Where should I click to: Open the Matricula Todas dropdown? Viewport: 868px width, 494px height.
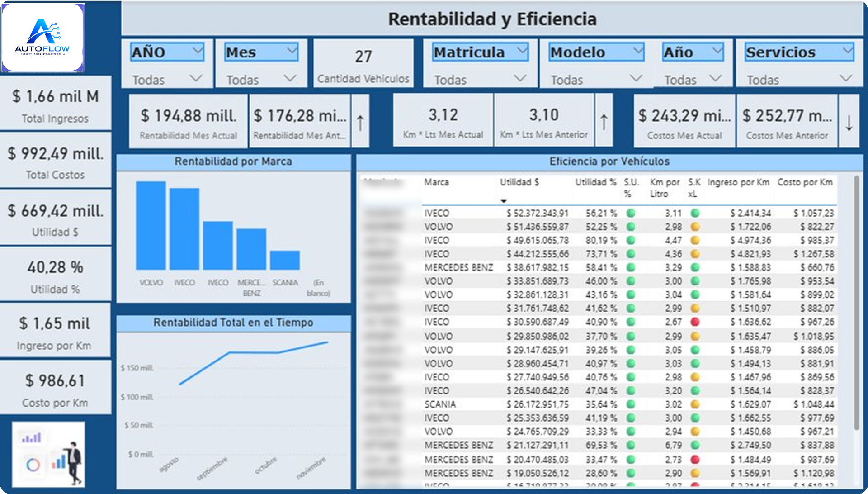480,79
